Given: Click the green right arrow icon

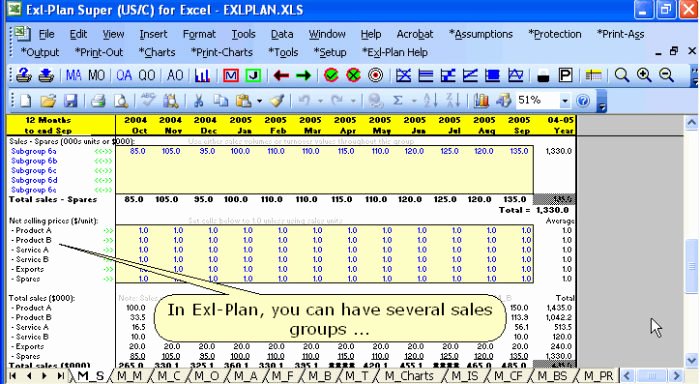Looking at the screenshot, I should point(304,75).
